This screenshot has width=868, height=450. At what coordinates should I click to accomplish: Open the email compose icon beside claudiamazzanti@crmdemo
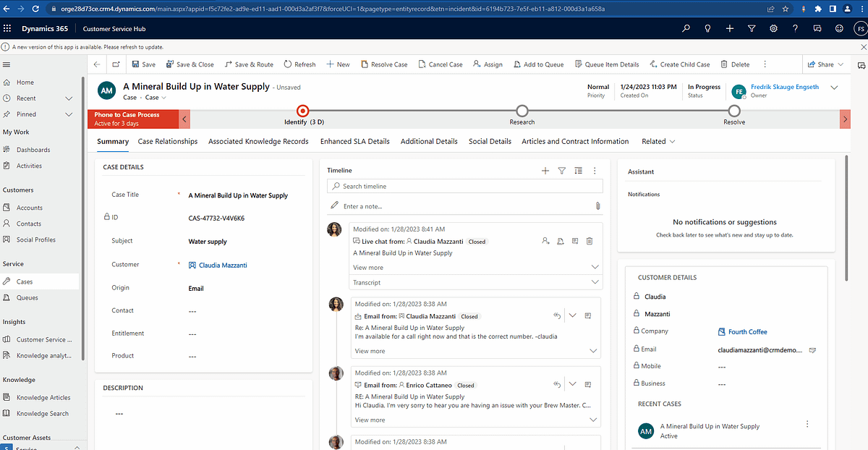tap(812, 349)
